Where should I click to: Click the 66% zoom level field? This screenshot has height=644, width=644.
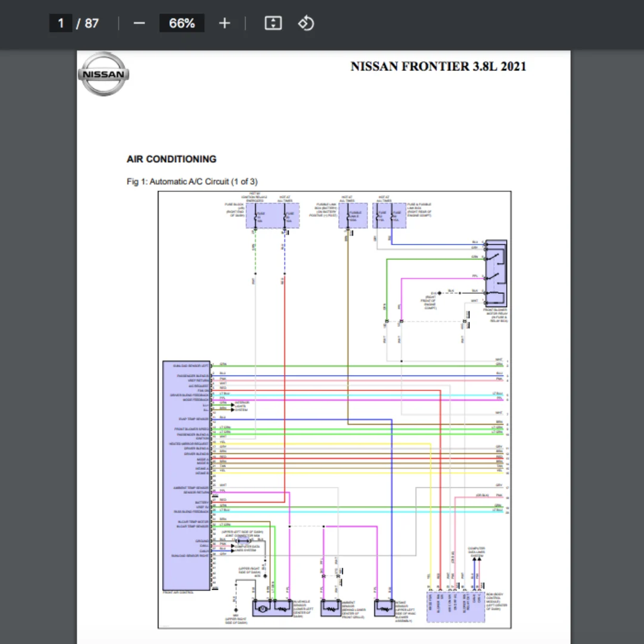(182, 23)
